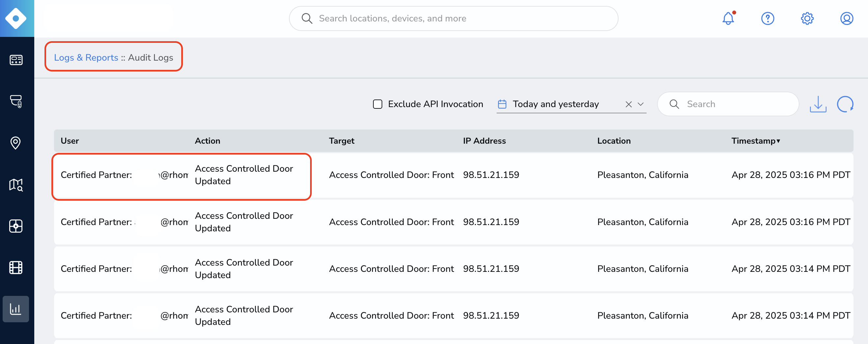
Task: Click the Audit Logs breadcrumb text
Action: pyautogui.click(x=150, y=58)
